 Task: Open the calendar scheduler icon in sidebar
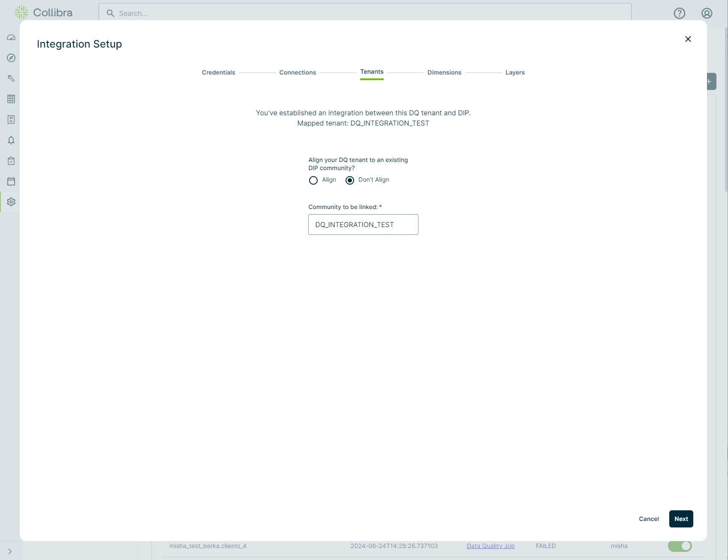tap(11, 181)
